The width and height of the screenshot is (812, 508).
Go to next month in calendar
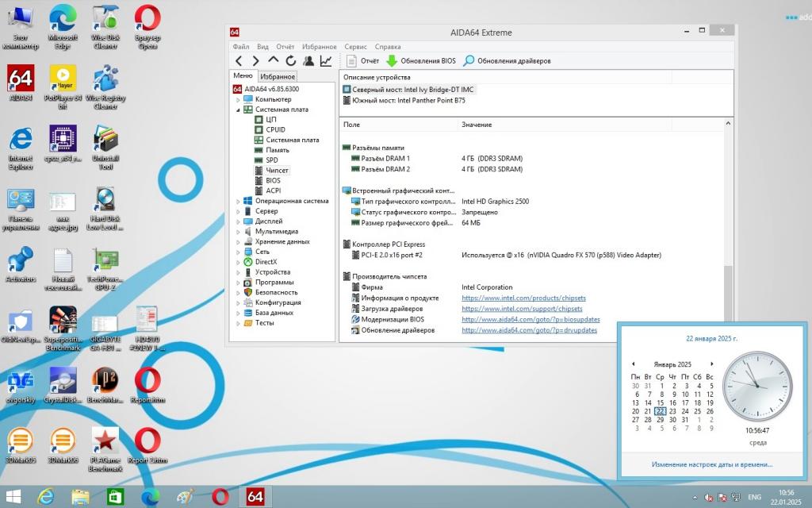(x=711, y=364)
